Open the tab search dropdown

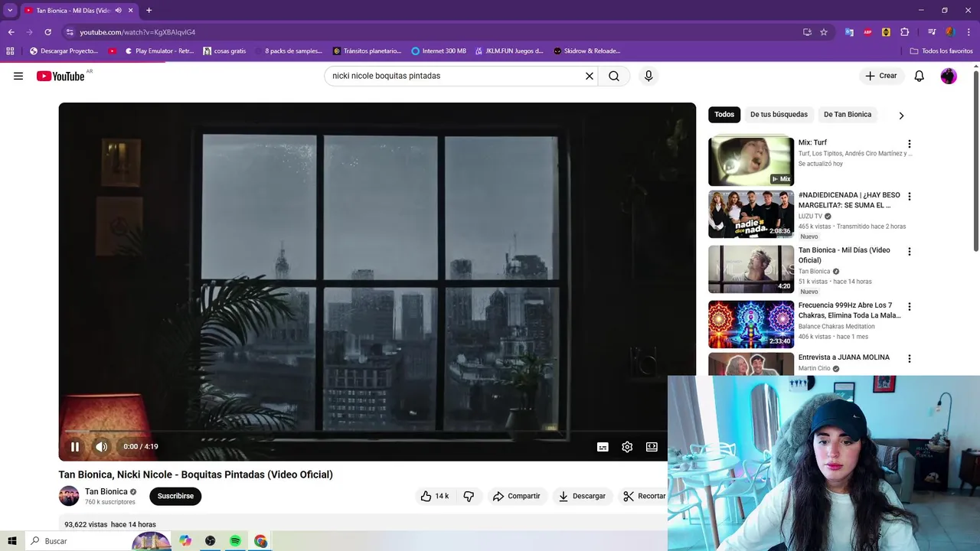click(x=10, y=10)
